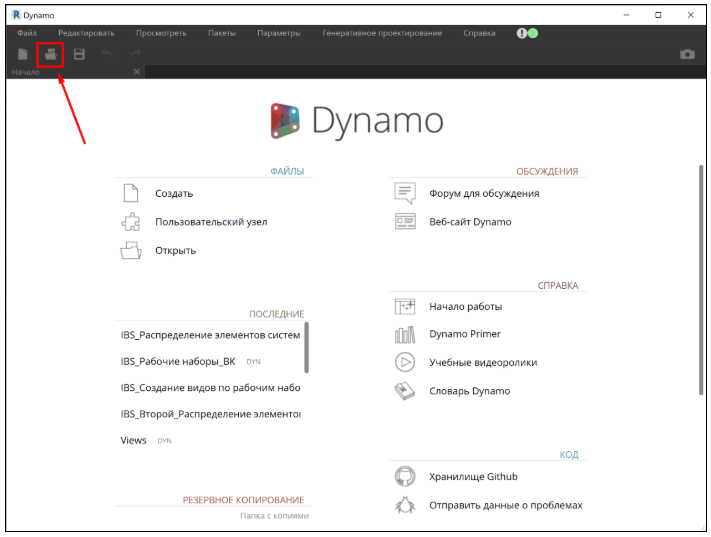Viewport: 711px width, 537px height.
Task: Open Начало работы help link
Action: pyautogui.click(x=466, y=307)
